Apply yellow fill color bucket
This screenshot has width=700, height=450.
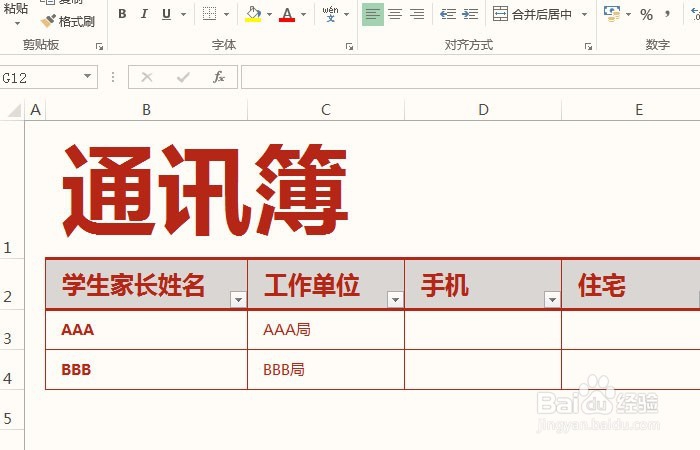253,14
